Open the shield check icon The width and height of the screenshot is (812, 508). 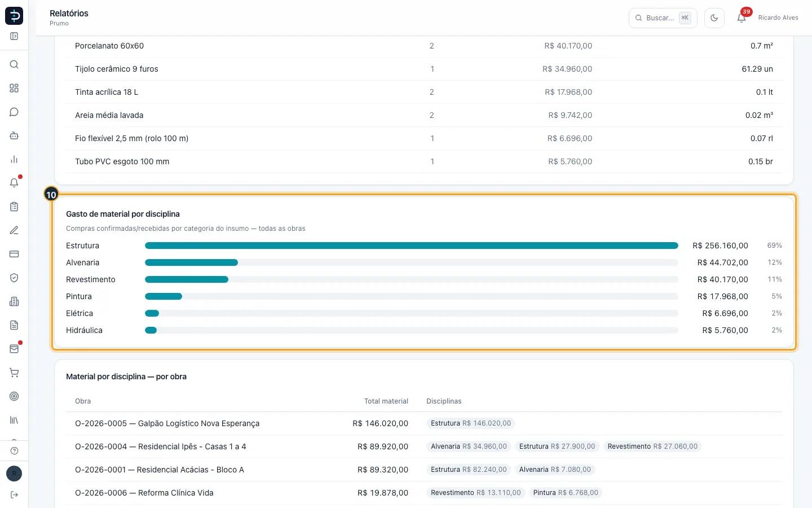(x=14, y=278)
